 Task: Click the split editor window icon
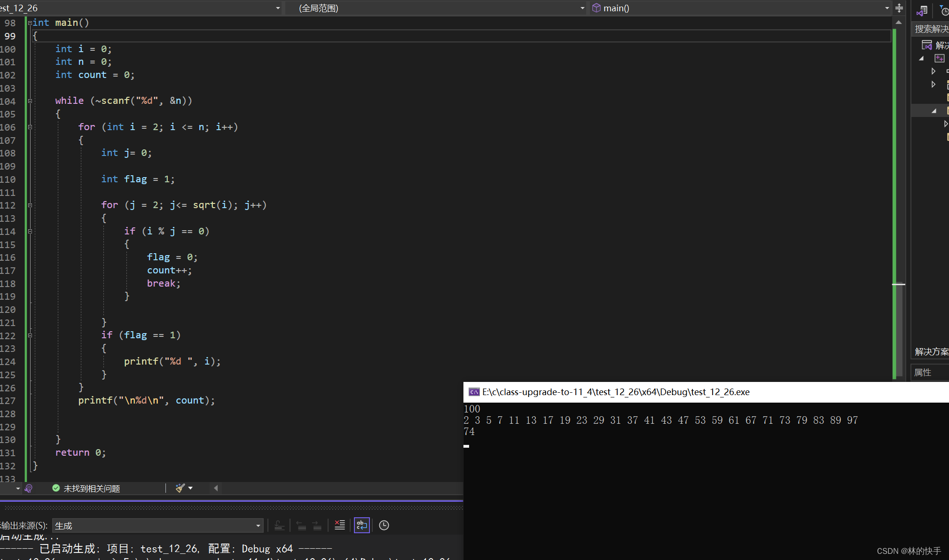[x=899, y=8]
